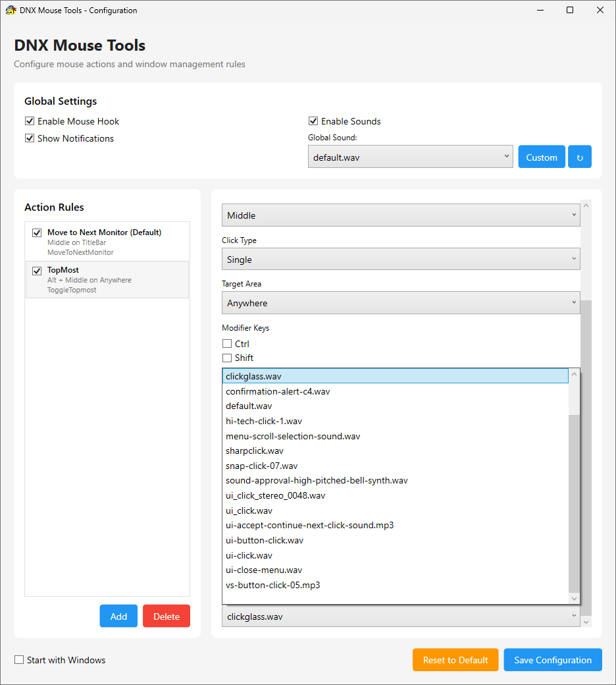
Task: Disable the Enable Mouse Hook checkbox
Action: (x=30, y=121)
